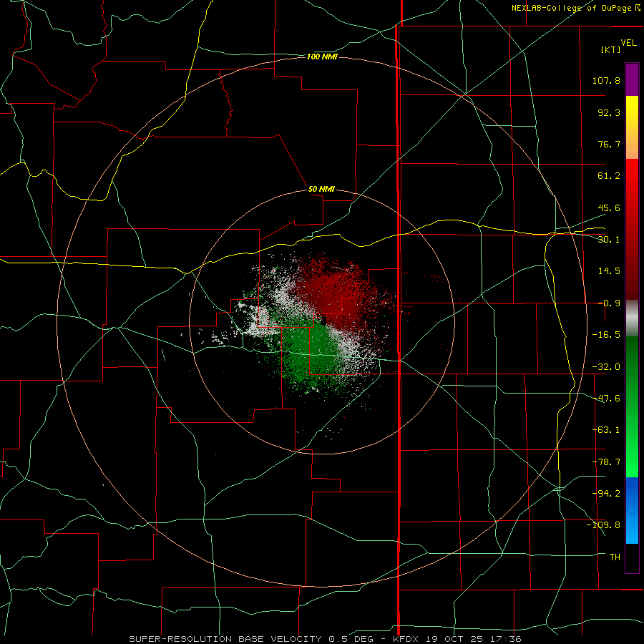
Task: Click the '[KT]' units label
Action: tap(610, 49)
